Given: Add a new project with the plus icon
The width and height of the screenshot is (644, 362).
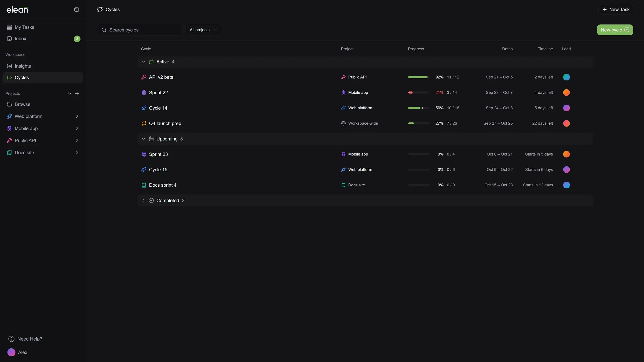Looking at the screenshot, I should click(x=77, y=94).
